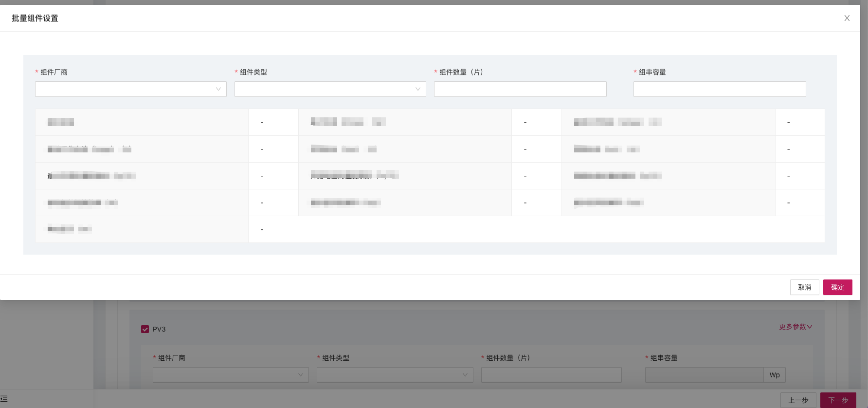Click PV3 组串容量 Wp input field
868x408 pixels.
tap(705, 375)
